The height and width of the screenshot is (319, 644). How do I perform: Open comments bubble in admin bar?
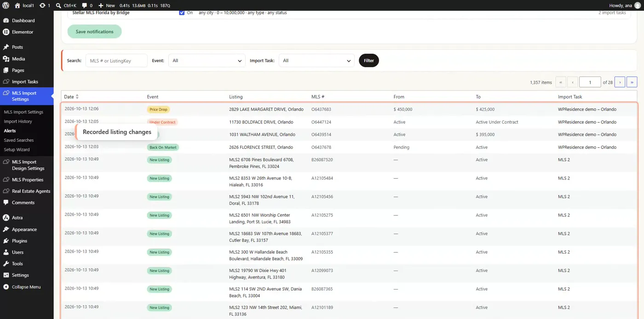tap(85, 6)
